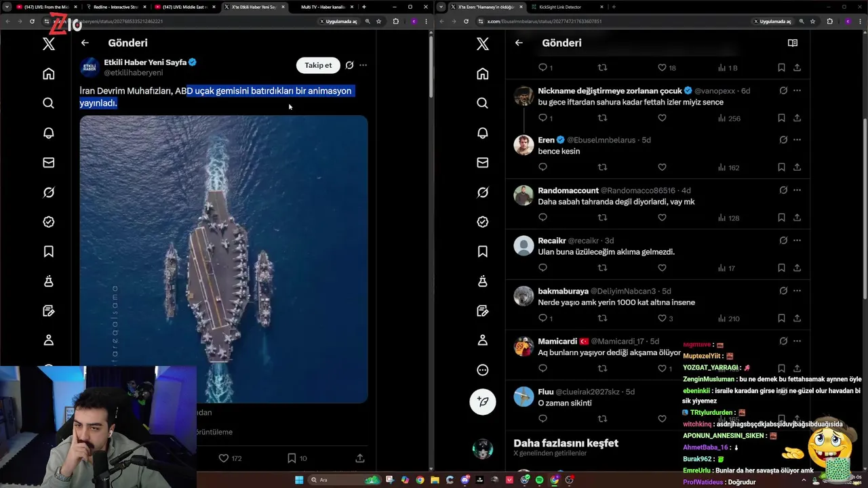Click the white compose post button
The height and width of the screenshot is (488, 868).
point(483,401)
